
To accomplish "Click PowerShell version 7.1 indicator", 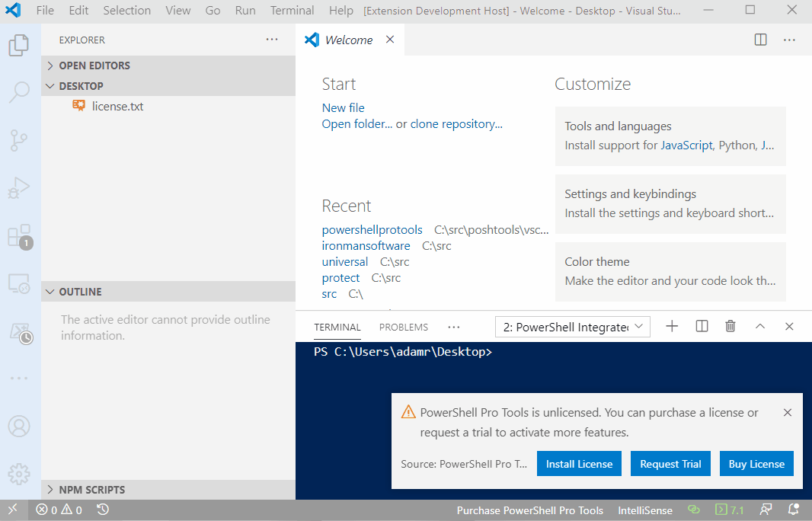I will (x=729, y=510).
